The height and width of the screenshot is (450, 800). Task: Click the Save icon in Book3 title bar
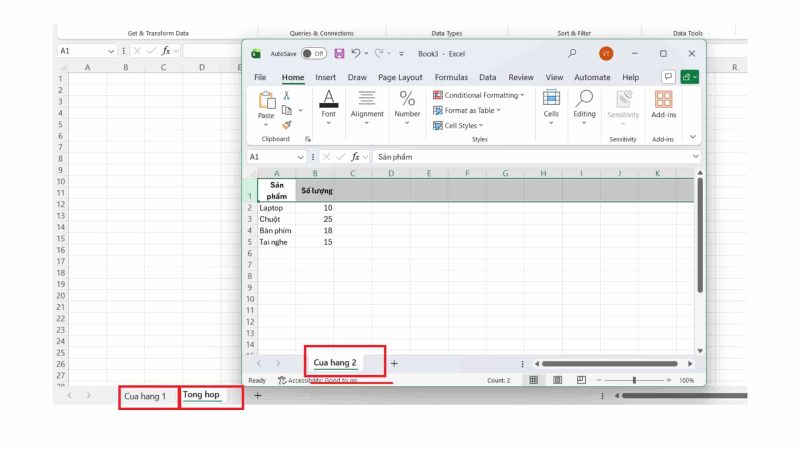pos(339,54)
